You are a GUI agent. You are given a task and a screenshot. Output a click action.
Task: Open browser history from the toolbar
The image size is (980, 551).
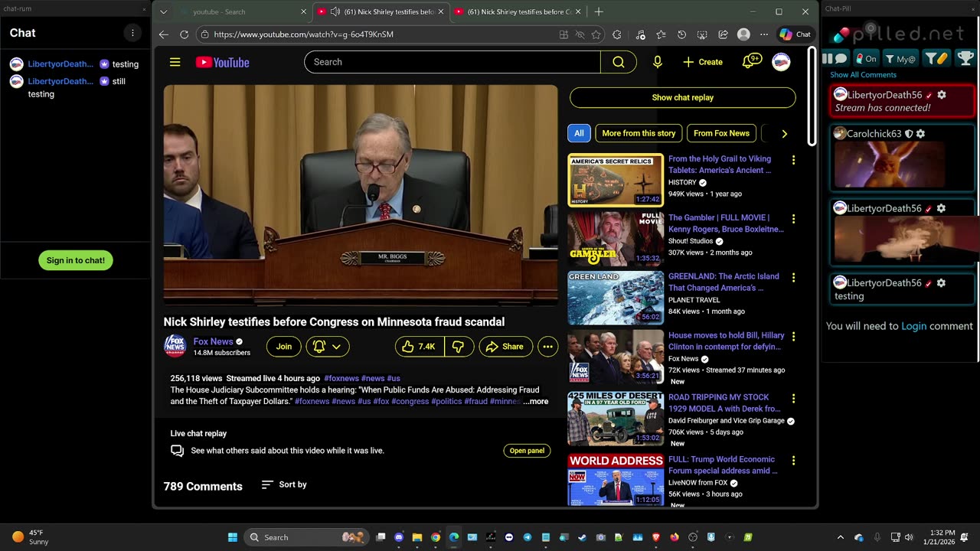click(681, 34)
